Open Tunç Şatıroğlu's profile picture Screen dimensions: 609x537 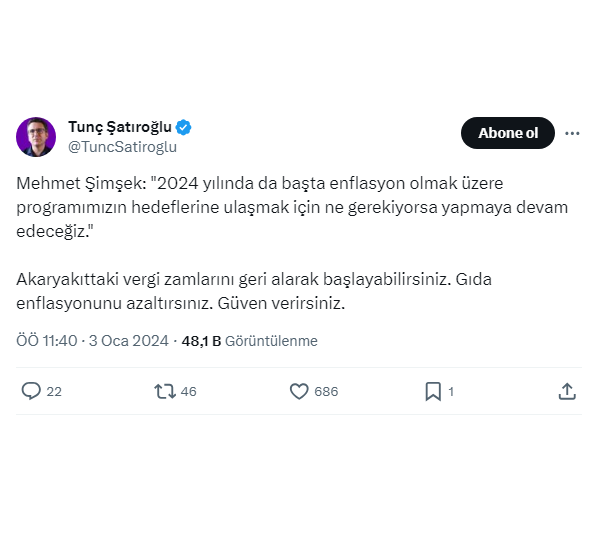click(36, 137)
